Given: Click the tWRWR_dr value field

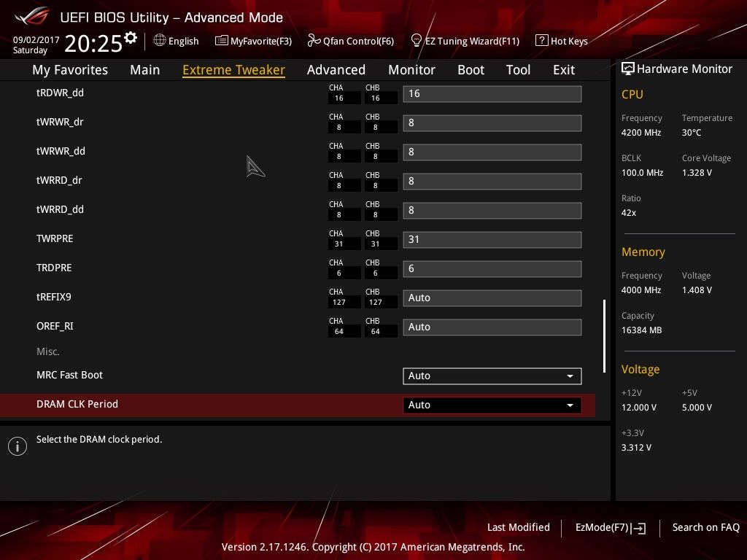Looking at the screenshot, I should pyautogui.click(x=492, y=122).
